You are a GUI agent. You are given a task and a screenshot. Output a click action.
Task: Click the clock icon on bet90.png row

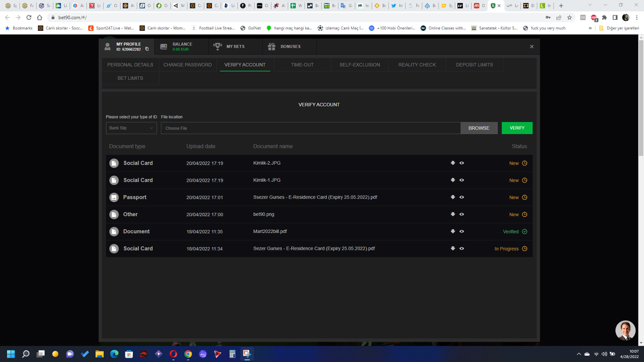[x=524, y=214]
